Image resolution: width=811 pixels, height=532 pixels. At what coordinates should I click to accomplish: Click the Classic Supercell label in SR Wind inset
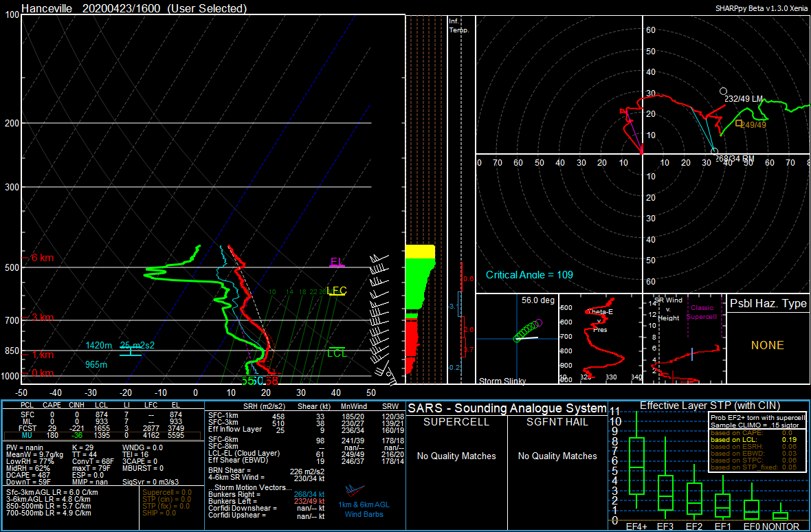pos(703,312)
